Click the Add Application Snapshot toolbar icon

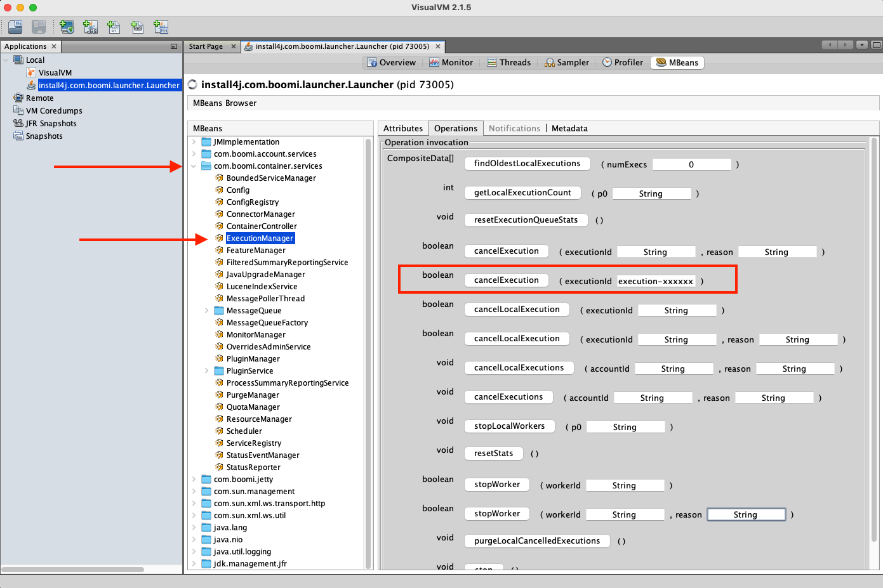pyautogui.click(x=161, y=27)
